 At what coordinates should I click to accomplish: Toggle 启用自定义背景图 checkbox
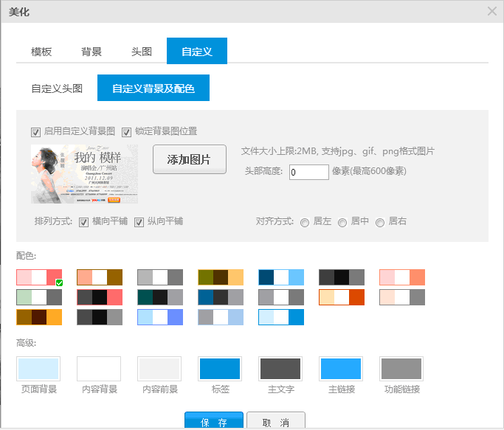coord(35,132)
